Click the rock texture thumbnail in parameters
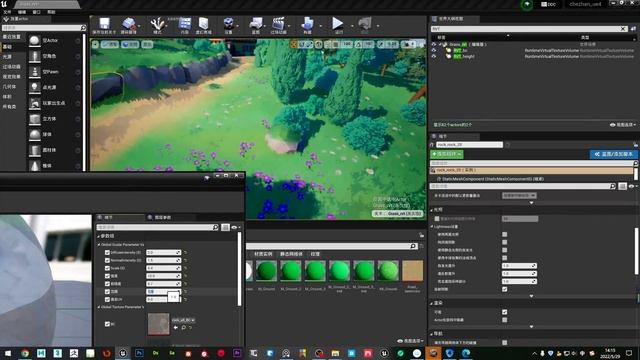This screenshot has width=640, height=360. [158, 324]
